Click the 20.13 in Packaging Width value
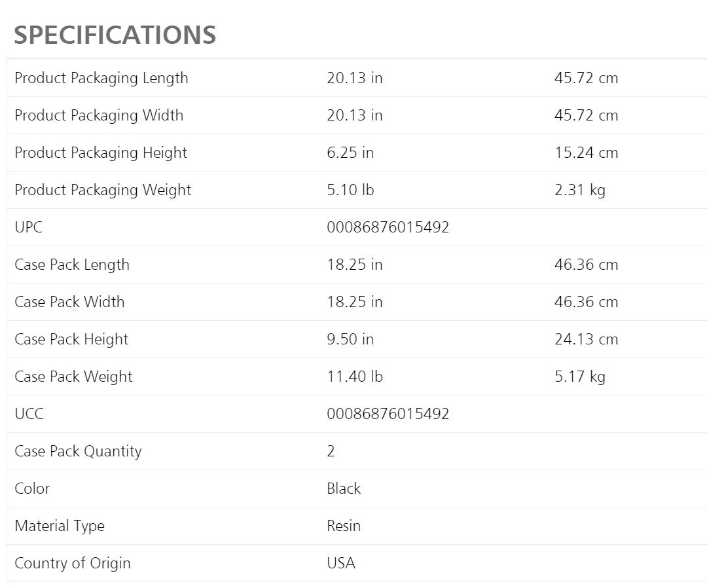Viewport: 707px width, 588px height. click(x=354, y=115)
